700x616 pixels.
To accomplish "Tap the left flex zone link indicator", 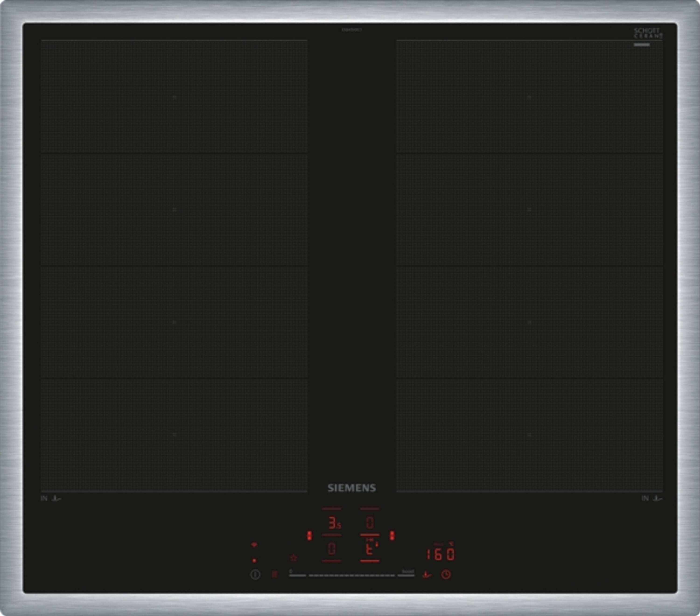I will (x=309, y=536).
